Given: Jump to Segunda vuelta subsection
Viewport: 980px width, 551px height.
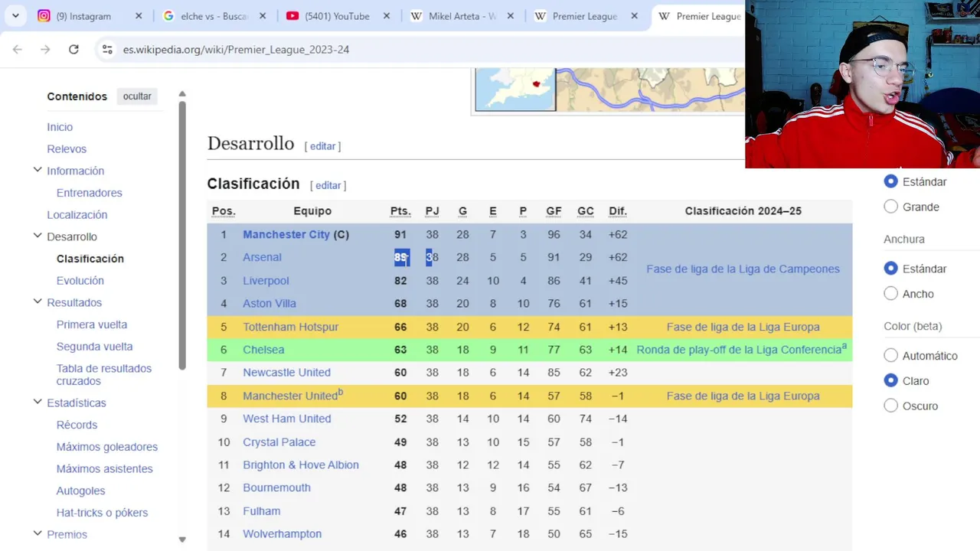Looking at the screenshot, I should click(95, 347).
